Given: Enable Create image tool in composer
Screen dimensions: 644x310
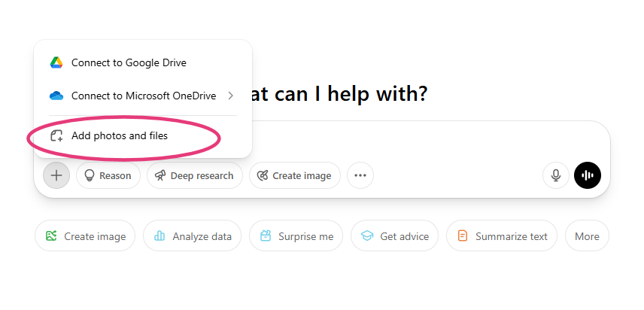Looking at the screenshot, I should 294,176.
